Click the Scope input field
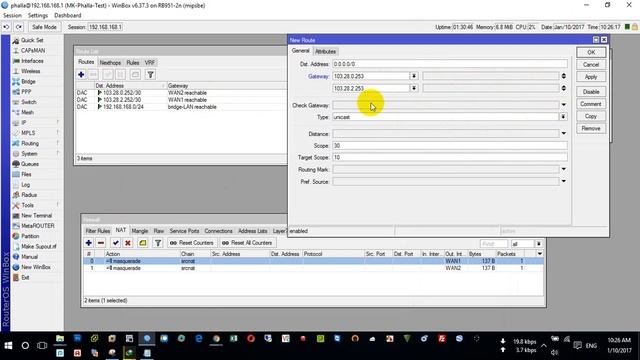 tap(449, 146)
